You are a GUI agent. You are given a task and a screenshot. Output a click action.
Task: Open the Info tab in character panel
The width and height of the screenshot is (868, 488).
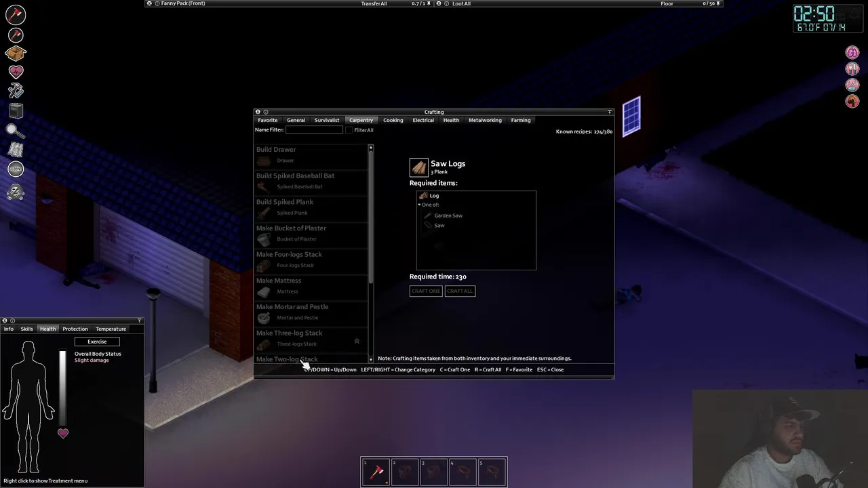9,329
